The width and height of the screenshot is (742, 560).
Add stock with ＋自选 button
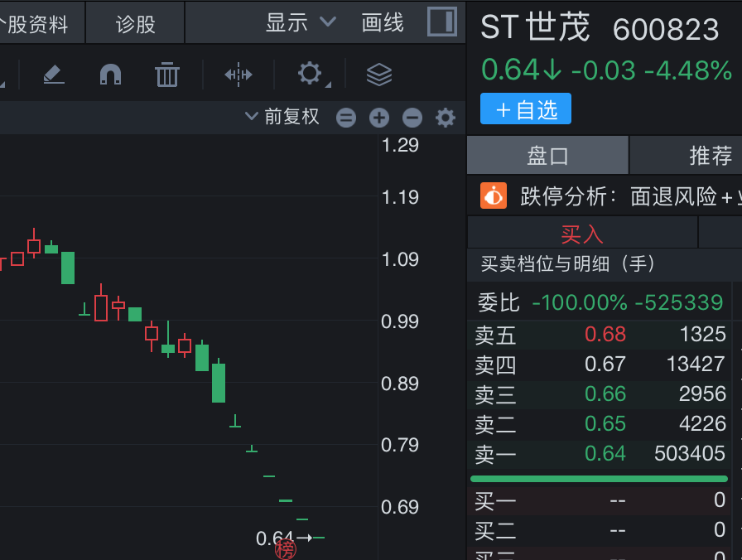[526, 109]
